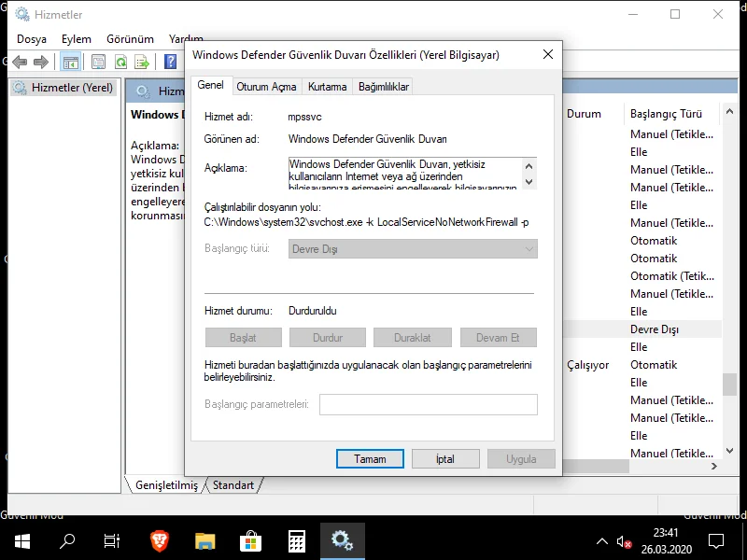Go forward with the toolbar forward arrow
This screenshot has height=560, width=747.
(41, 62)
